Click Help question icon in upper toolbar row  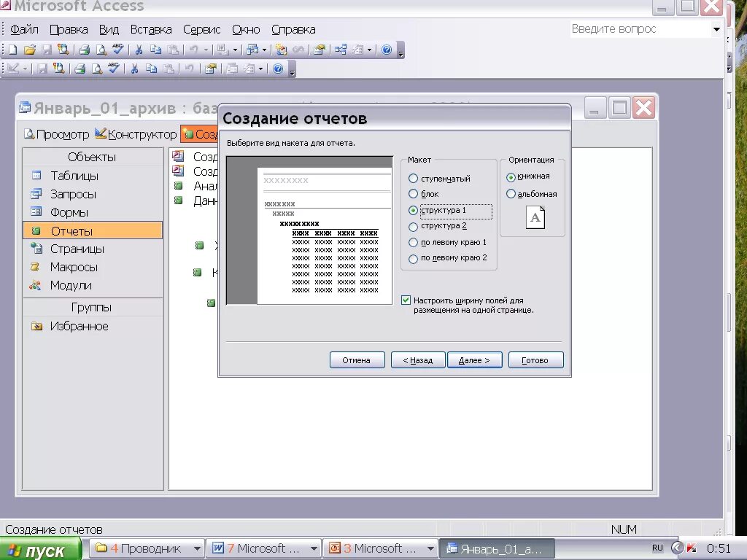(x=387, y=50)
